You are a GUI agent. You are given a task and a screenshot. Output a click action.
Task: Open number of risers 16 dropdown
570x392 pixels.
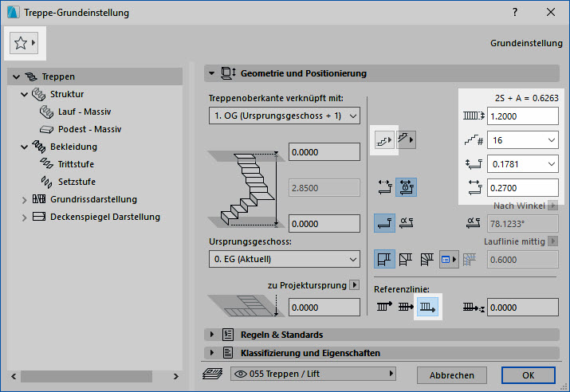point(523,140)
